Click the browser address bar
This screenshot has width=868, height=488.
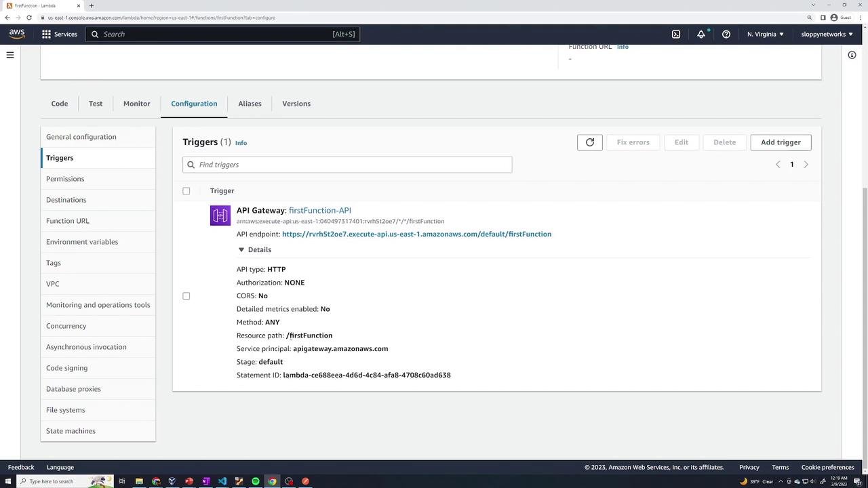tap(420, 18)
